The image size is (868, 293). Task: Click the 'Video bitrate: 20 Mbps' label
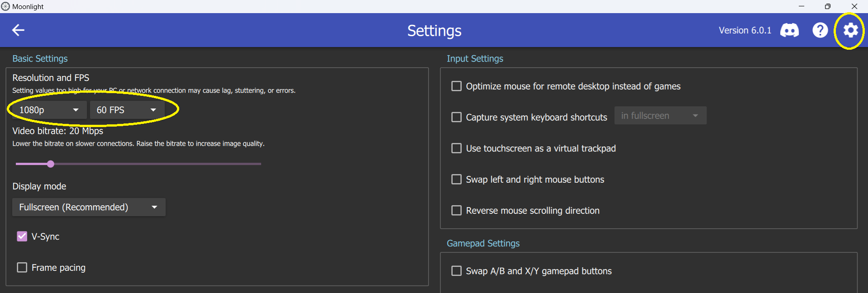[x=57, y=131]
